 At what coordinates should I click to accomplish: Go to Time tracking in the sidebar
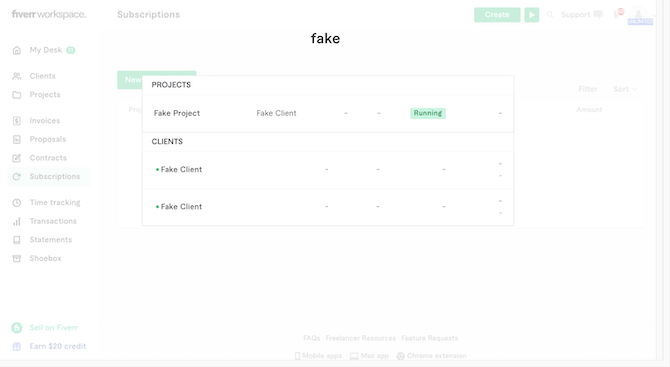55,203
